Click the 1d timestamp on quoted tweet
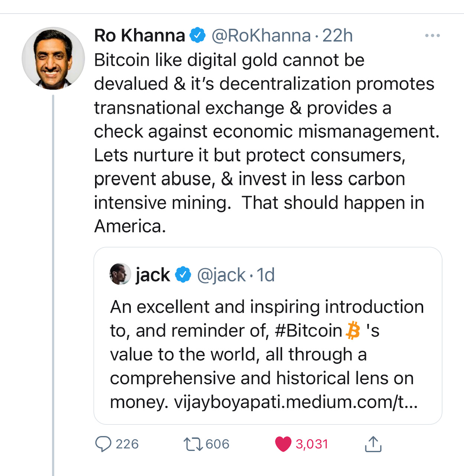 coord(266,275)
